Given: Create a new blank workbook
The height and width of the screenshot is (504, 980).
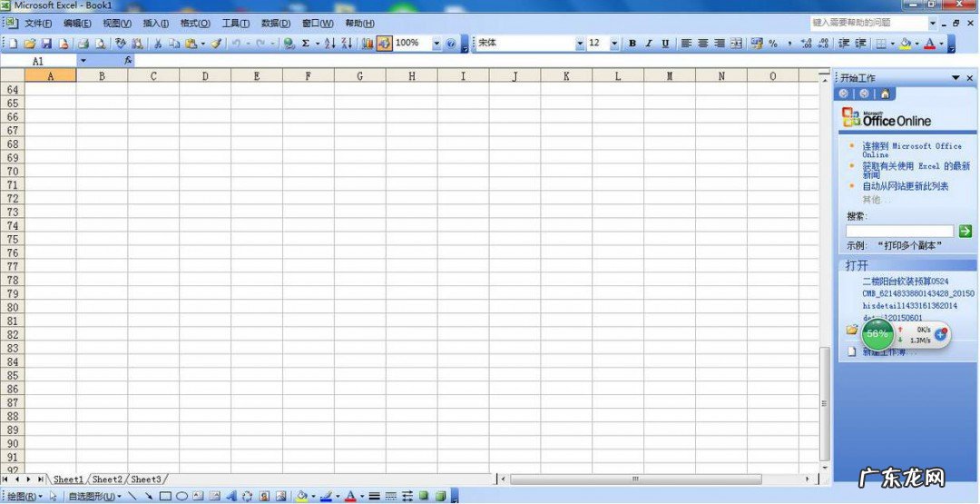Looking at the screenshot, I should (x=15, y=44).
